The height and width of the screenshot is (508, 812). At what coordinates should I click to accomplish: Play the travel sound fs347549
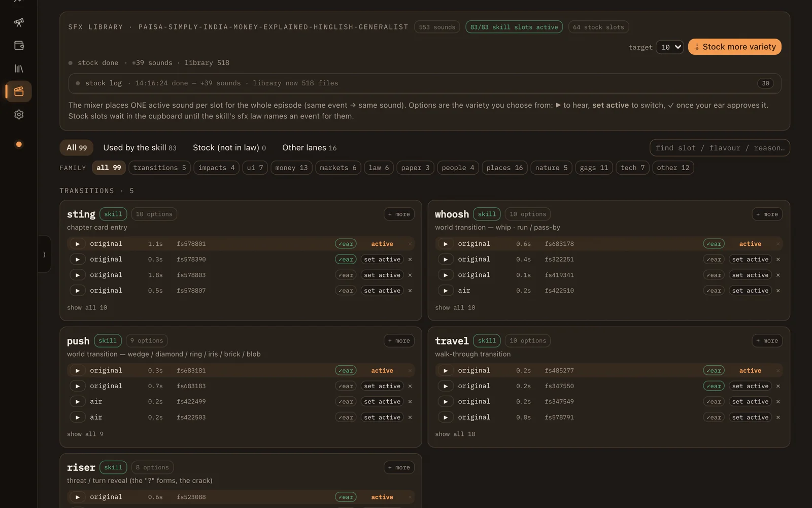[x=445, y=402]
